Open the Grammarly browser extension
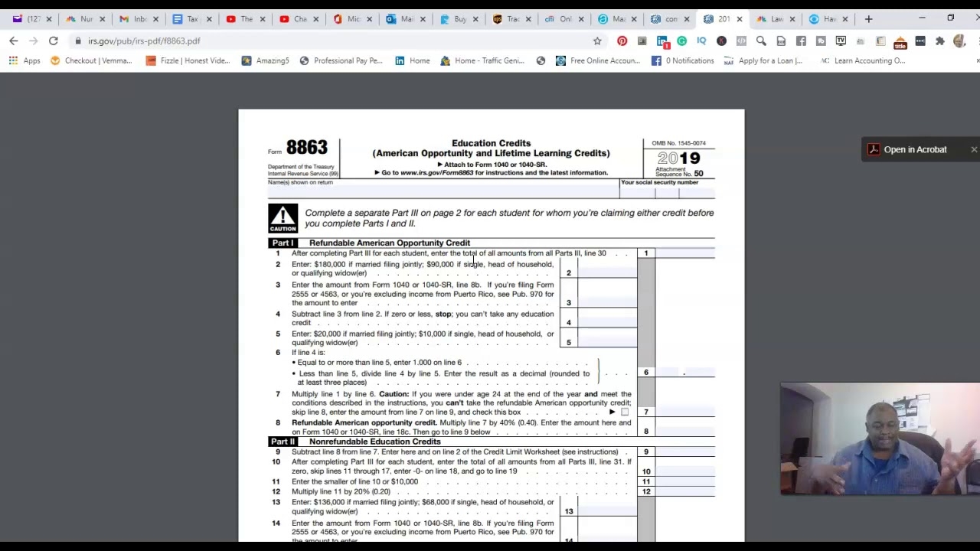 [681, 41]
